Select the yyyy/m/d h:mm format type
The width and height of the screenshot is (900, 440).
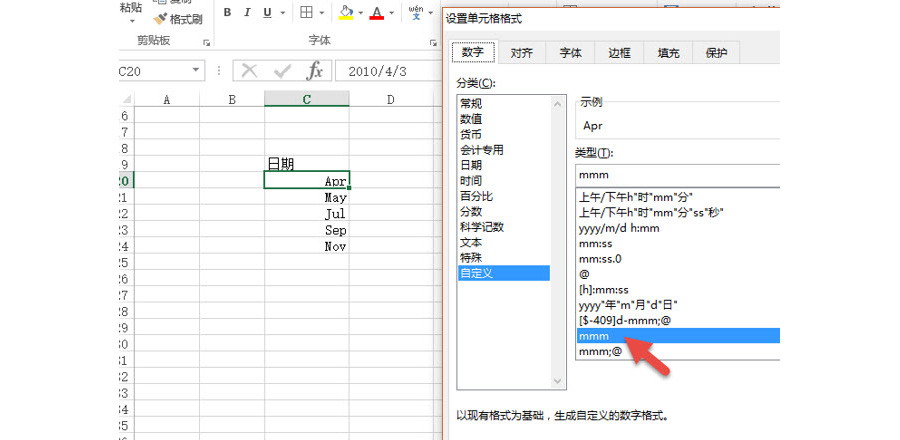tap(678, 228)
